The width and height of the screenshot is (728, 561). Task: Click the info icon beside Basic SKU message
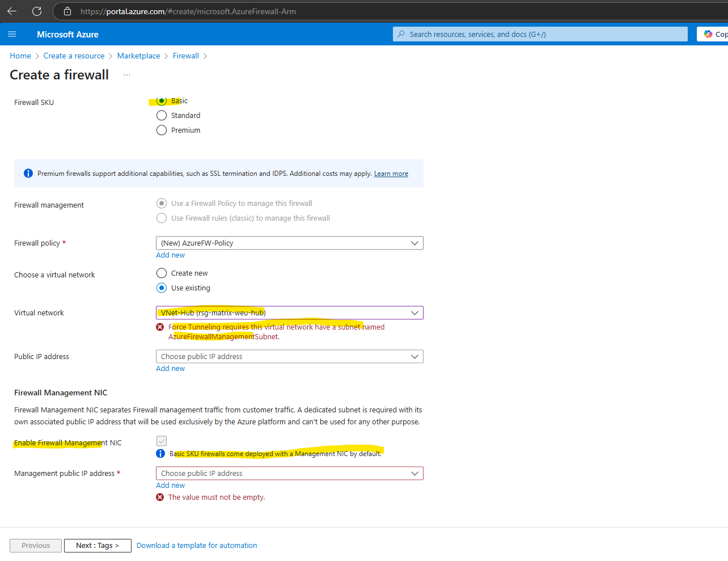tap(160, 453)
